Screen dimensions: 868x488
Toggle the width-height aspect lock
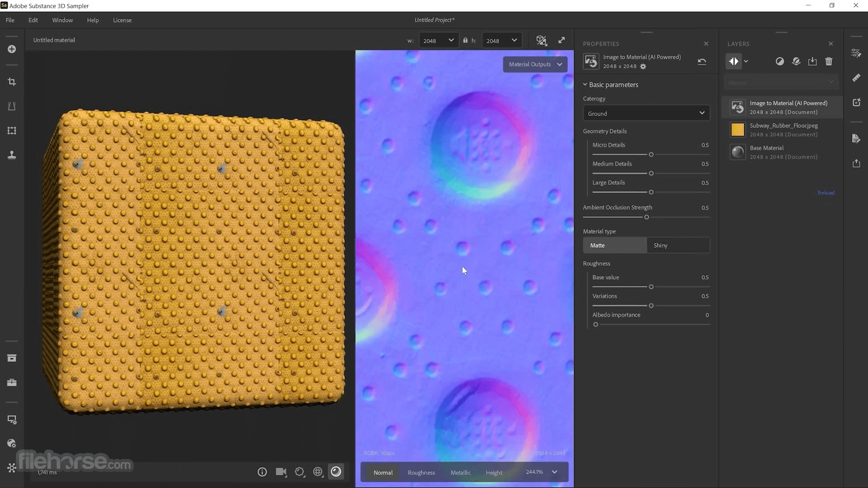click(465, 40)
